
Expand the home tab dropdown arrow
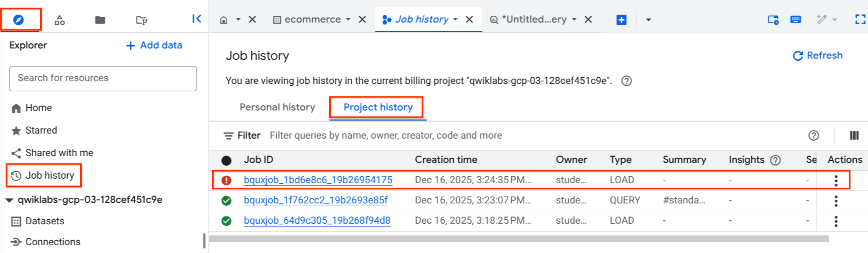click(x=238, y=20)
